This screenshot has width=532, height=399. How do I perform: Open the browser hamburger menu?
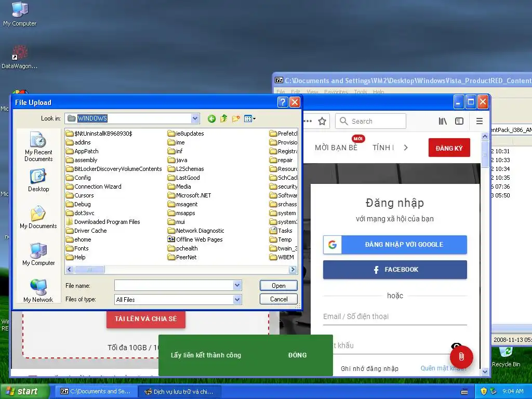pyautogui.click(x=480, y=121)
